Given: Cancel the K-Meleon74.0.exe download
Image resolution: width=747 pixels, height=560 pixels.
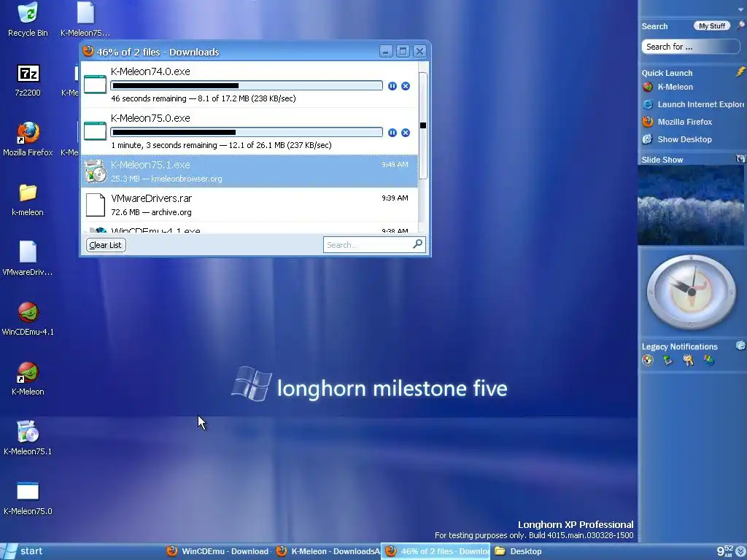Looking at the screenshot, I should click(x=406, y=86).
